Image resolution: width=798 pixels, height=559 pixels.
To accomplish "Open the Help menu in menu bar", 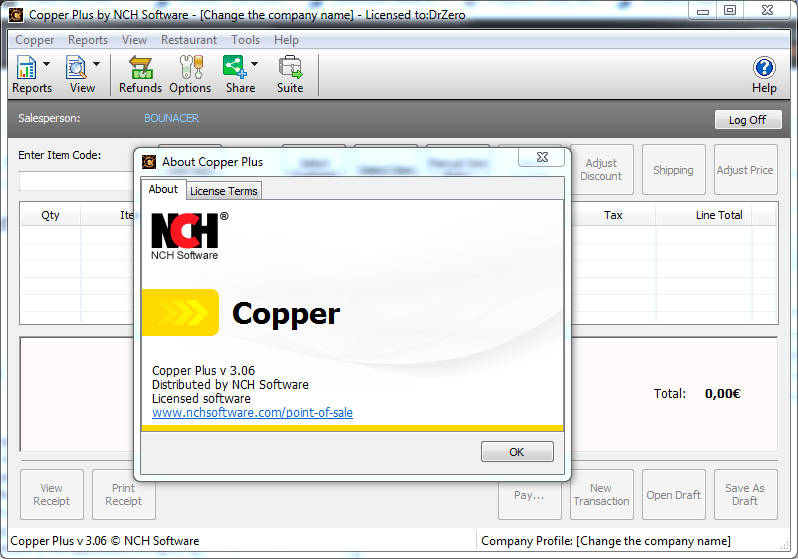I will point(286,40).
